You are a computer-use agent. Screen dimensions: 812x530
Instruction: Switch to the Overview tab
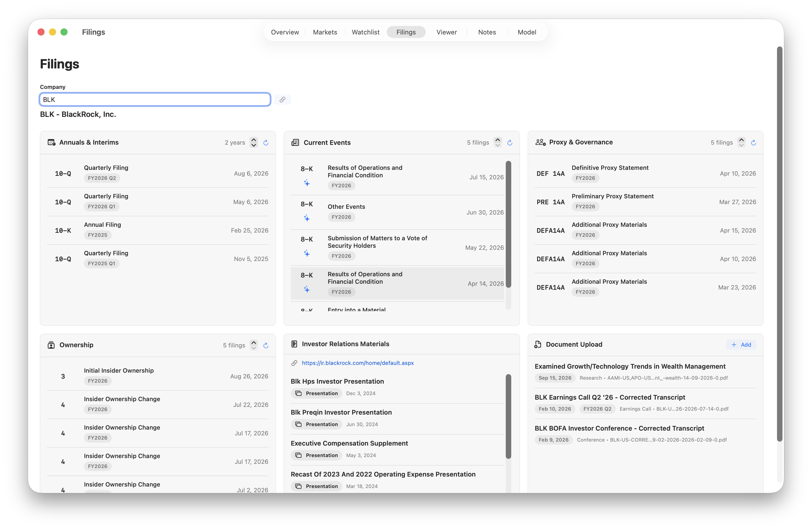click(285, 32)
